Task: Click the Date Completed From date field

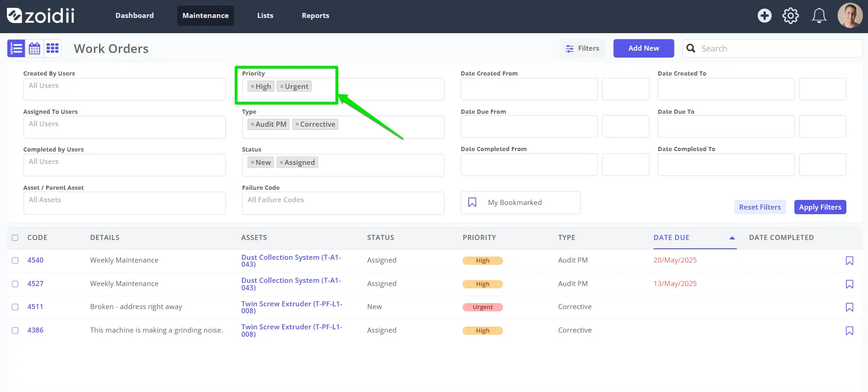Action: tap(529, 165)
